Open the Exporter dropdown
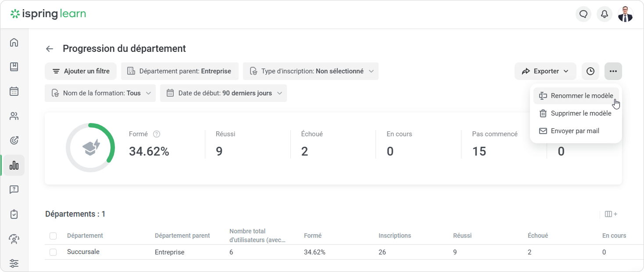Screen dimensions: 644x272 545,71
